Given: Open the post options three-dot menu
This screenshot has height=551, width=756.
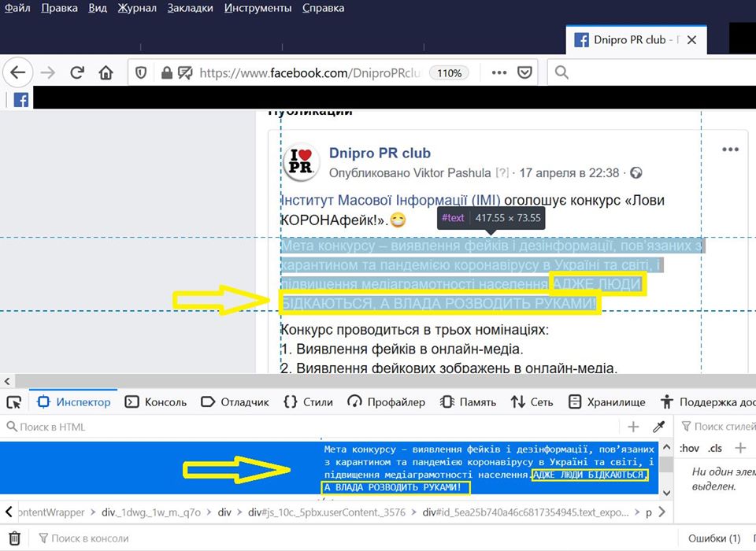Looking at the screenshot, I should point(731,150).
